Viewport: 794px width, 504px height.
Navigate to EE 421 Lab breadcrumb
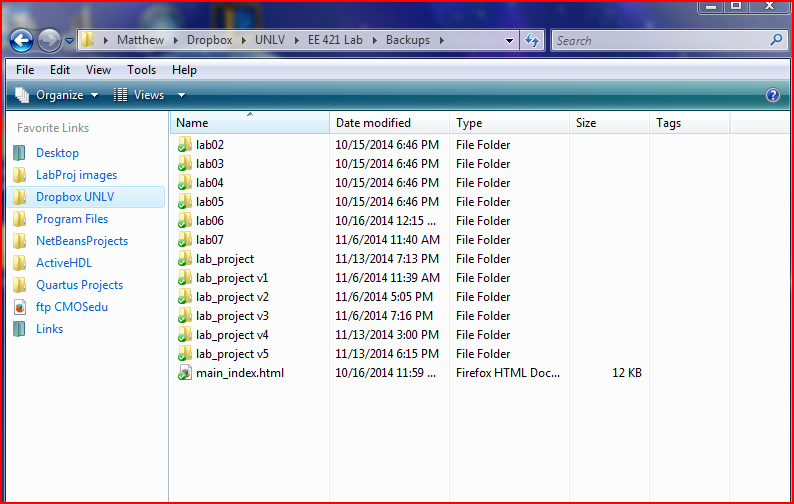pyautogui.click(x=335, y=40)
